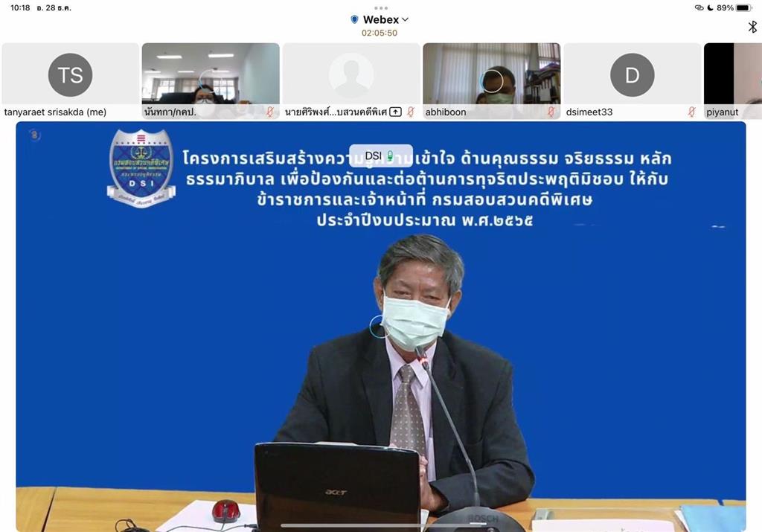Click muted mic icon on นายศิริพงศ์ tile
Screen dimensions: 762x532
pyautogui.click(x=411, y=112)
